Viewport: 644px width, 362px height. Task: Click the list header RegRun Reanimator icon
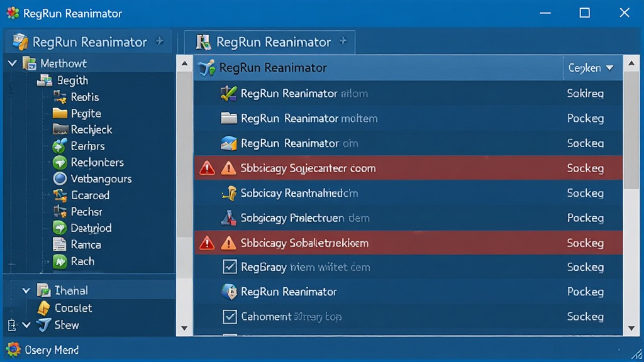[206, 68]
